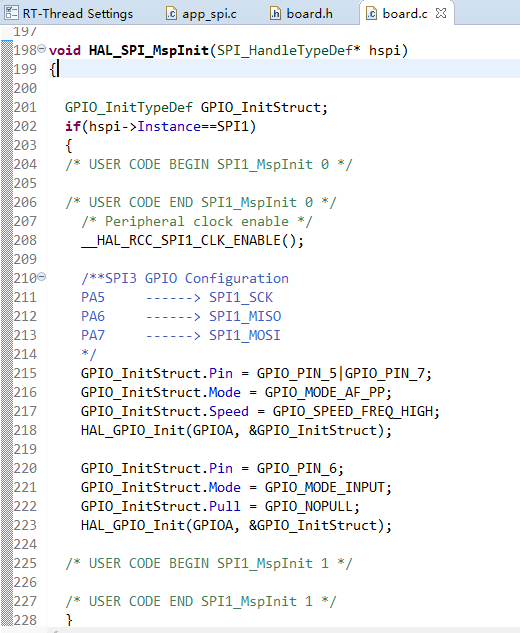Viewport: 520px width, 633px height.
Task: Switch to the RT-Thread Settings tab
Action: tap(69, 13)
